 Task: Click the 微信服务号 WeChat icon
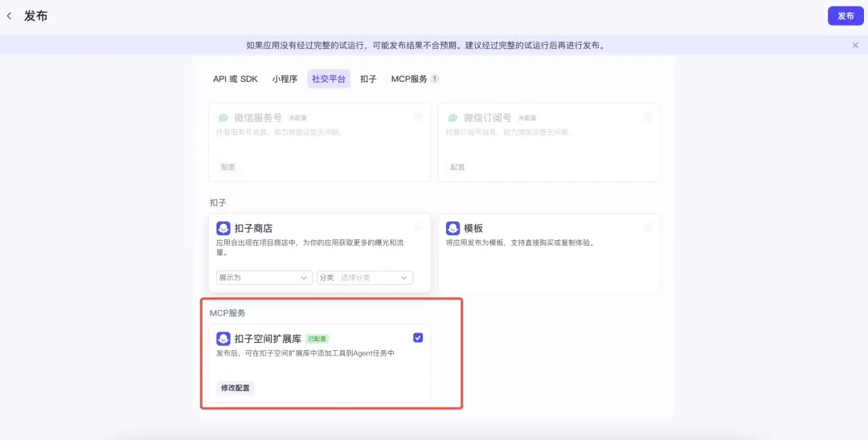click(223, 117)
